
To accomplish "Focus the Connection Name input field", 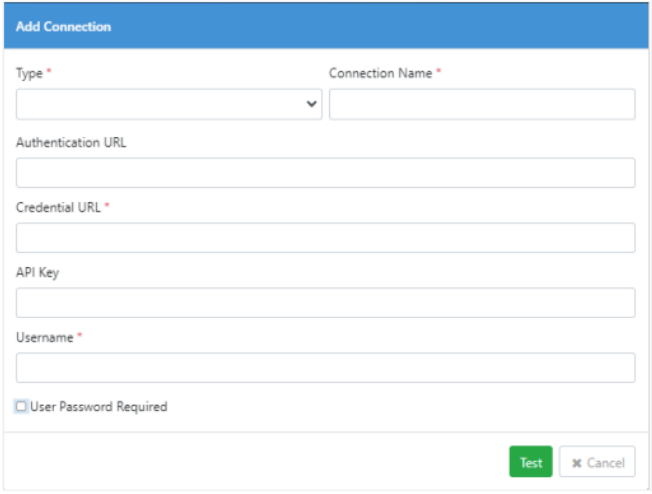I will point(481,105).
